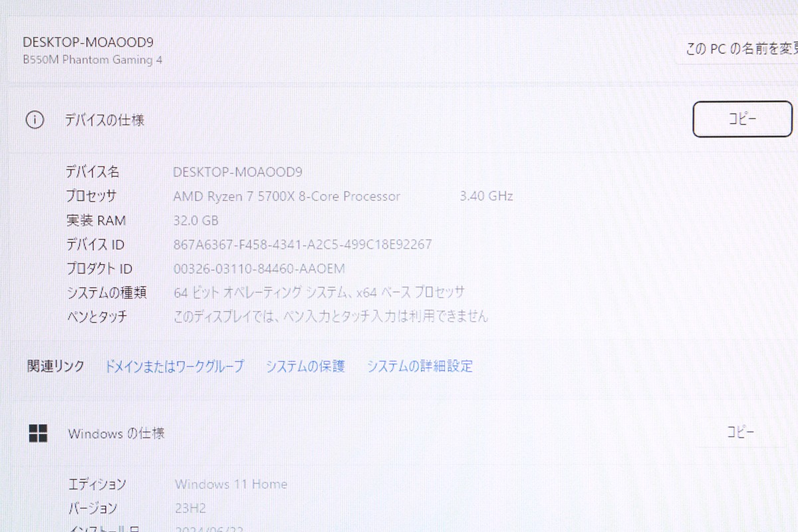Screen dimensions: 798x532
Task: Click the 関連リンク section label
Action: [x=55, y=366]
